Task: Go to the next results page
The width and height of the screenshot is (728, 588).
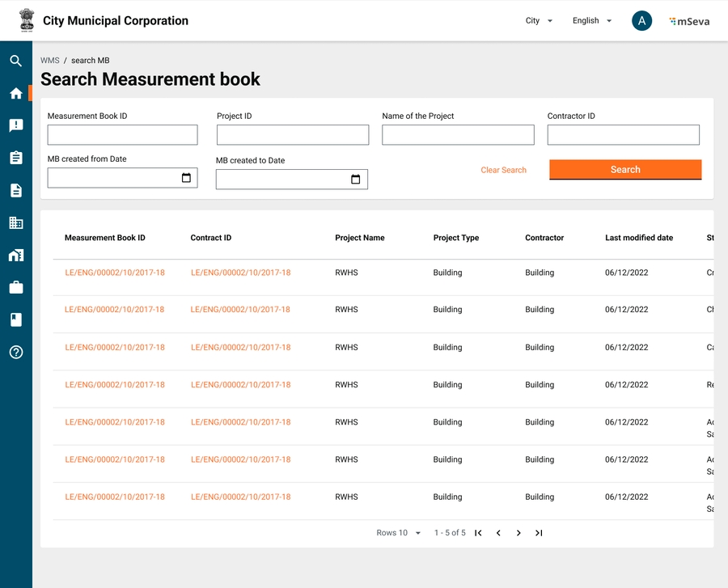Action: [518, 533]
